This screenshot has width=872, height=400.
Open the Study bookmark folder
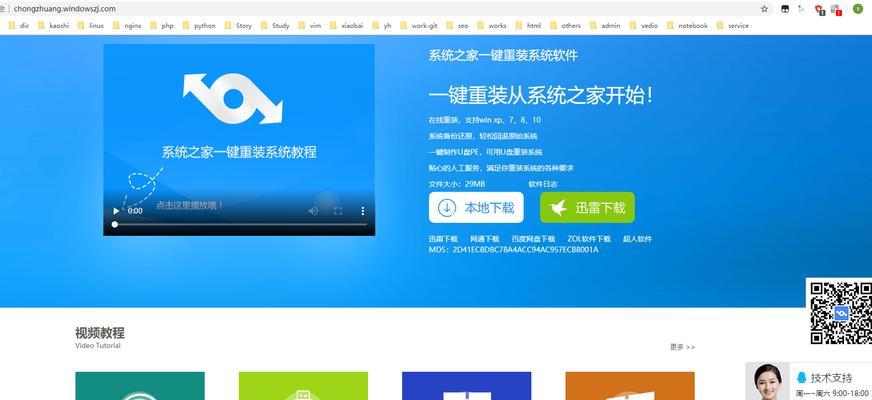coord(275,26)
